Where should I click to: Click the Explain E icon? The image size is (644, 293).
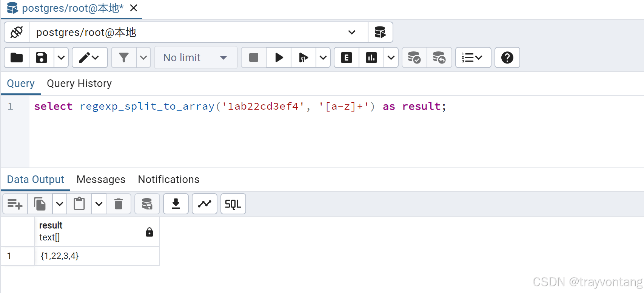click(x=347, y=57)
